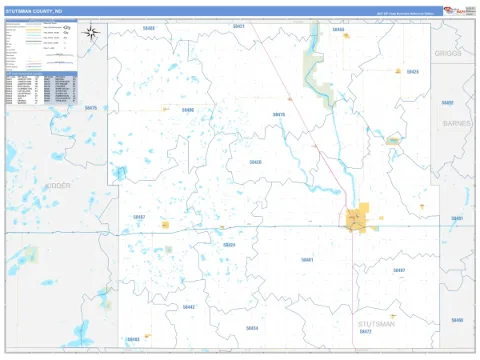Click the GRIGGS county label
The height and width of the screenshot is (360, 480).
[x=448, y=53]
